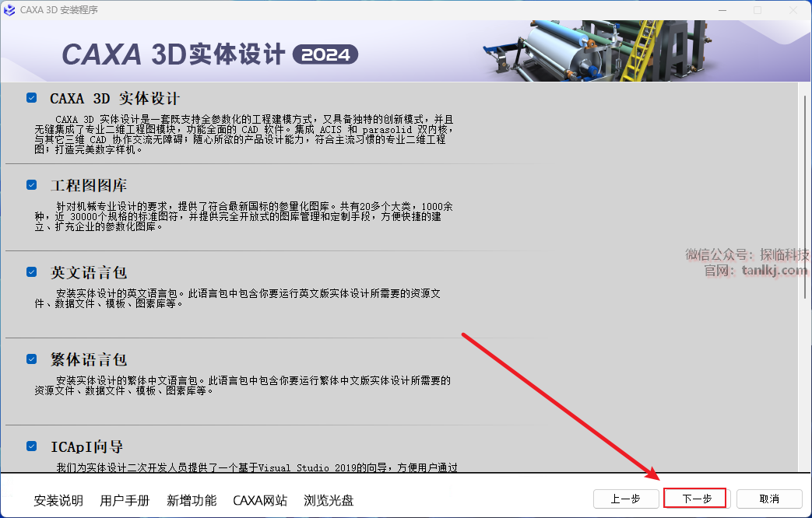Click the CAXA logo icon in title bar
Image resolution: width=812 pixels, height=518 pixels.
click(x=9, y=10)
